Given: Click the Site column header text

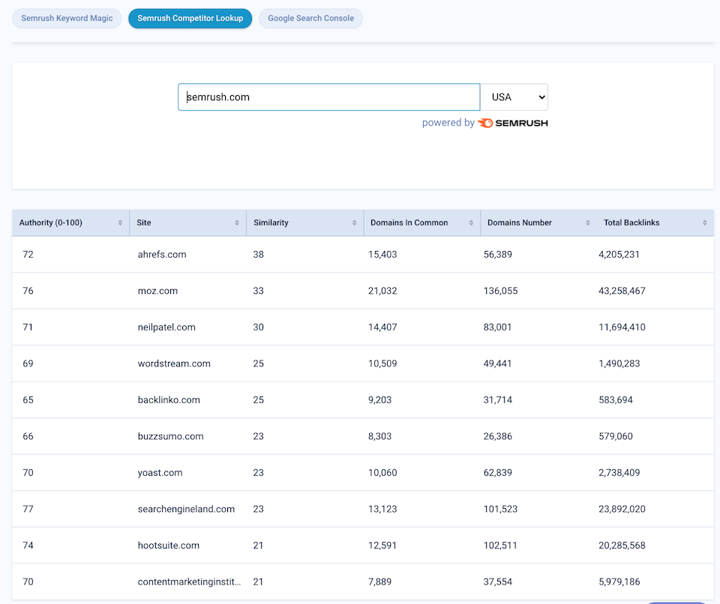Looking at the screenshot, I should (144, 223).
